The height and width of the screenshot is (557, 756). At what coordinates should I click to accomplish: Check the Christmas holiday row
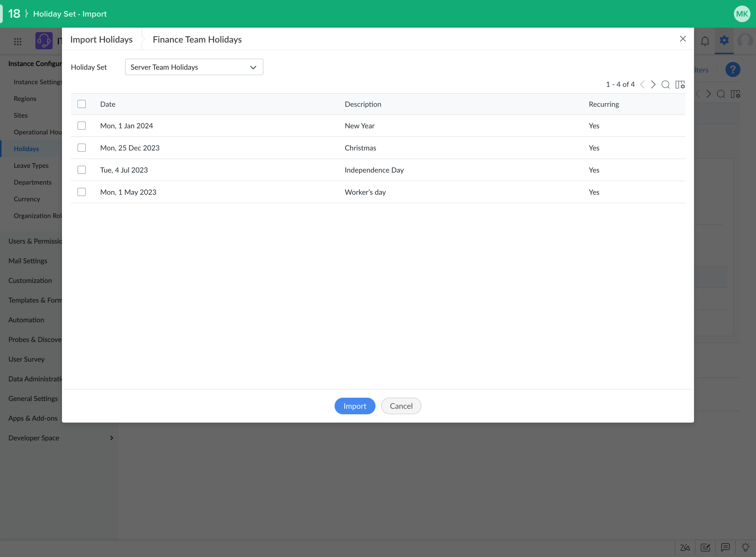[82, 148]
